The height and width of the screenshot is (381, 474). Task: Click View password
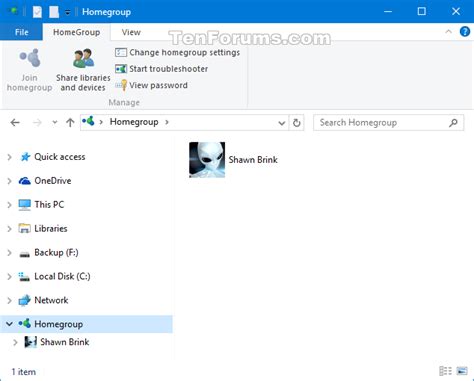pos(151,85)
